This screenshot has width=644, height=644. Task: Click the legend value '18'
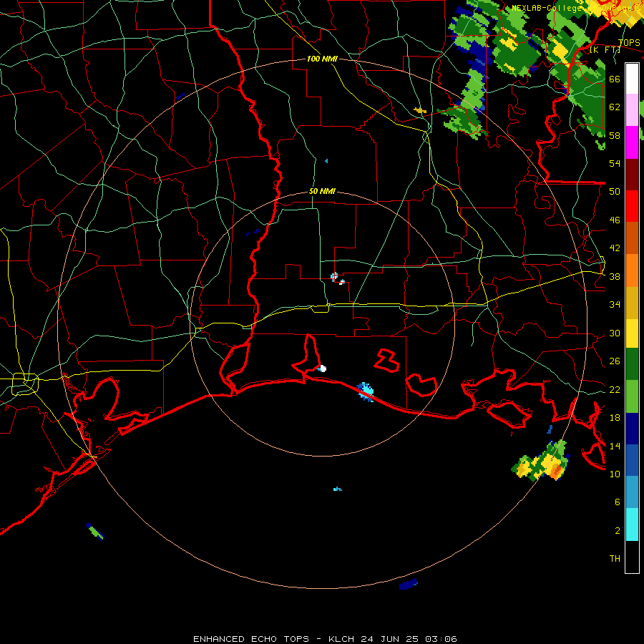615,418
